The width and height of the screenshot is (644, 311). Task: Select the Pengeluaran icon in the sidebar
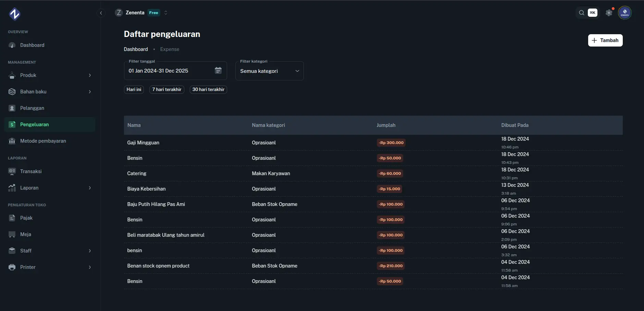tap(12, 124)
